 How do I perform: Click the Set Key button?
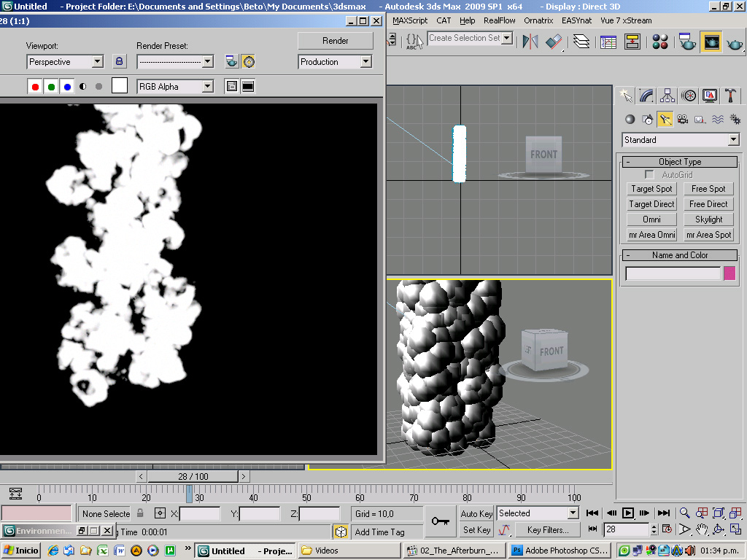tap(476, 530)
